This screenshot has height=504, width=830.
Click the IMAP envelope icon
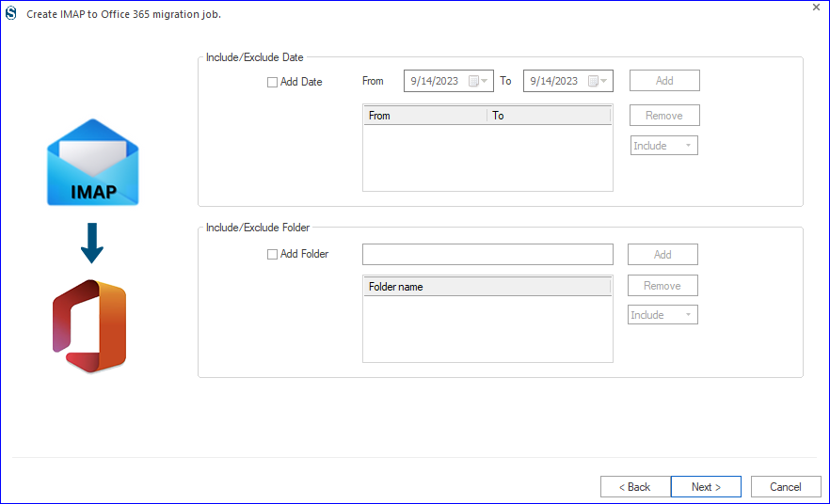pos(92,163)
